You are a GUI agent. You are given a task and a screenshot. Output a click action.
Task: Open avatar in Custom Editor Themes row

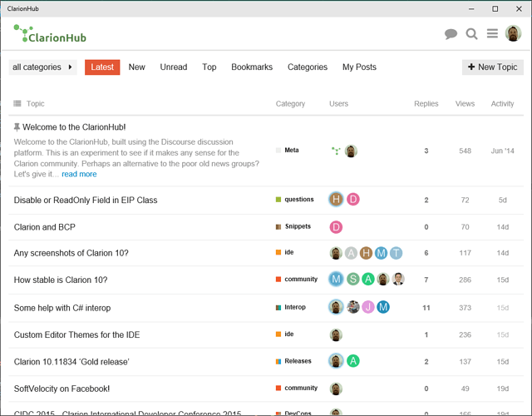click(x=336, y=334)
